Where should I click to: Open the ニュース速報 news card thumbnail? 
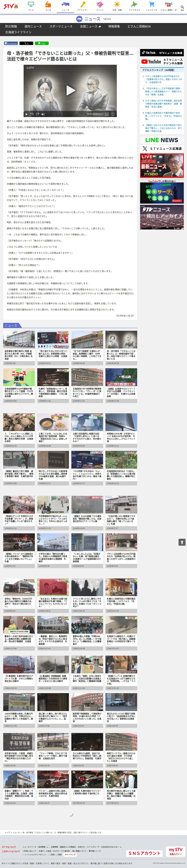pyautogui.click(x=19, y=377)
